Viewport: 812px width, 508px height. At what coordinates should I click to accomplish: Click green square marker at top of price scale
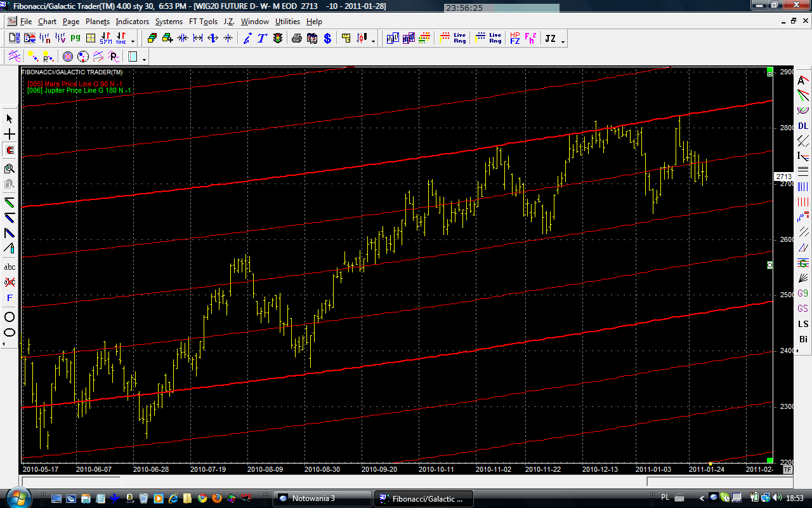[x=769, y=70]
